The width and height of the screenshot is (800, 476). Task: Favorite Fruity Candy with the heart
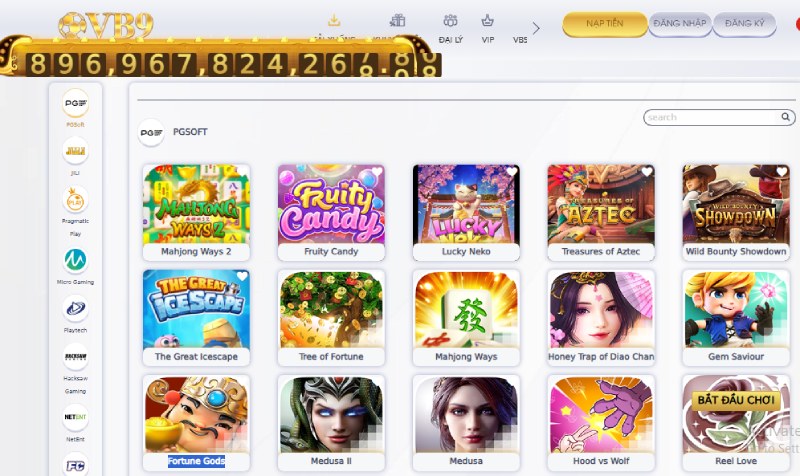coord(377,172)
